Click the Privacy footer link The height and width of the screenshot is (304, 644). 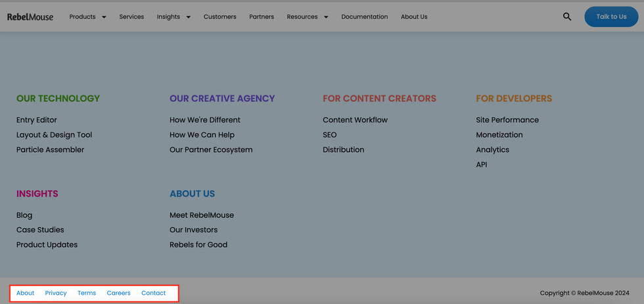[x=56, y=293]
